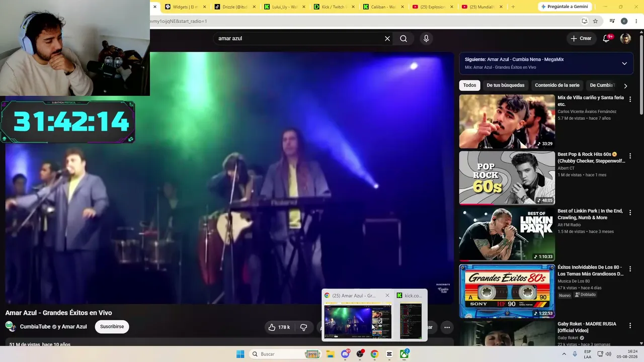Viewport: 644px width, 362px height.
Task: Open the Villa cariño mix thumbnail
Action: (x=507, y=122)
